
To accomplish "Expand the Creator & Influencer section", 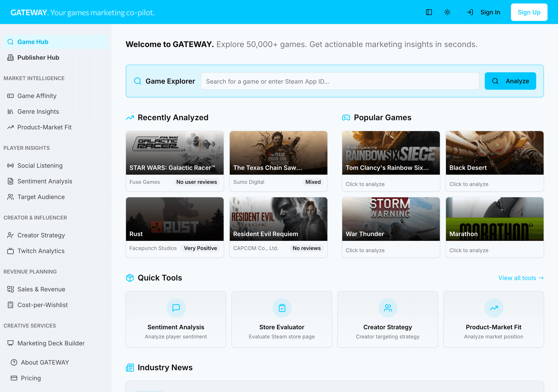I will click(35, 217).
